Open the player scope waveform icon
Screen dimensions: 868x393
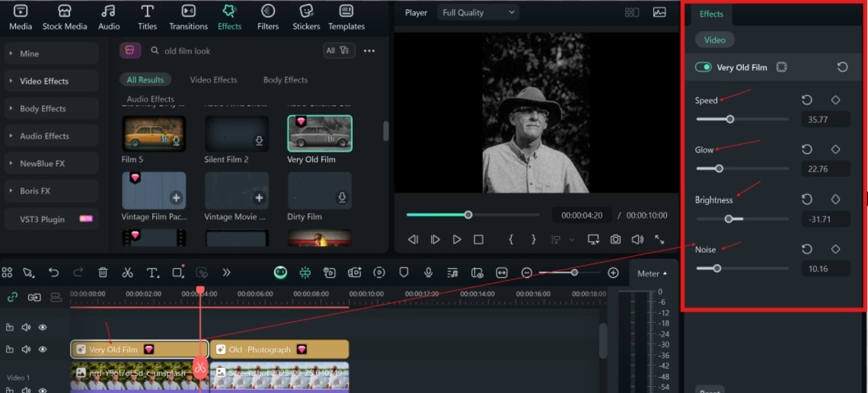coord(659,12)
